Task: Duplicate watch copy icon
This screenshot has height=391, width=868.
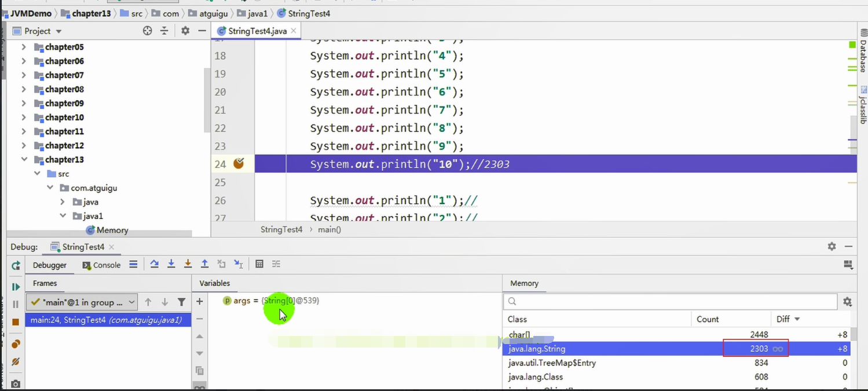Action: [200, 371]
